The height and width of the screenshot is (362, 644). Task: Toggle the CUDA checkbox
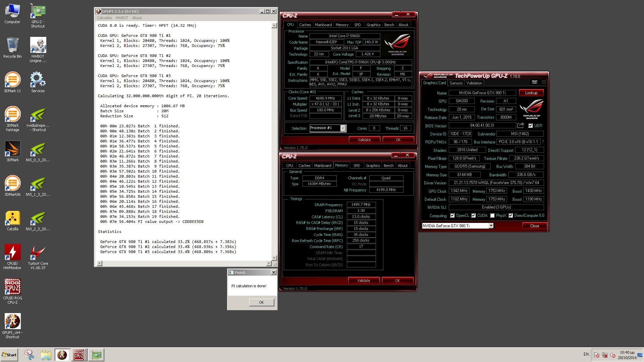pos(473,216)
